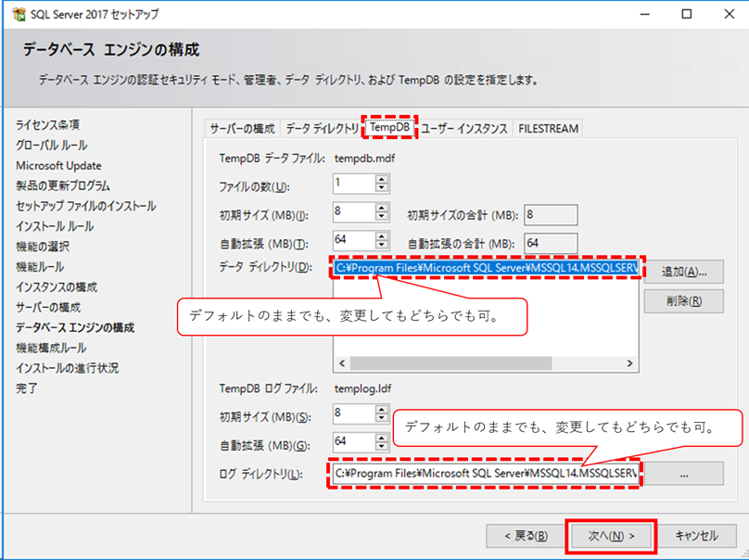Select the highlighted data directory path entry
Screen dimensions: 749x560
pos(486,268)
